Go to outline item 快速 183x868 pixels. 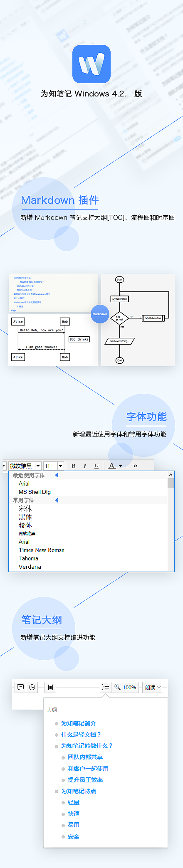[x=74, y=814]
